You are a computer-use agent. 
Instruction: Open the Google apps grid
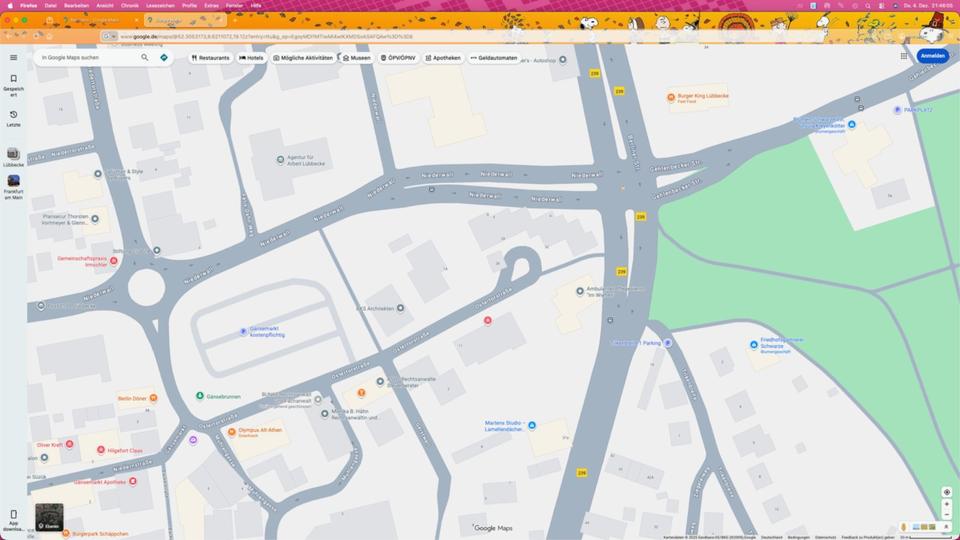click(904, 56)
